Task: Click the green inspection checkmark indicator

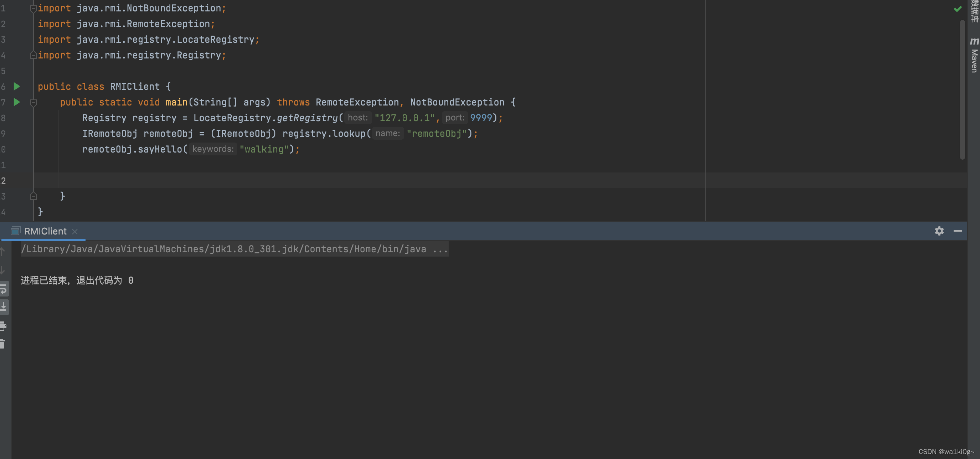Action: (958, 9)
